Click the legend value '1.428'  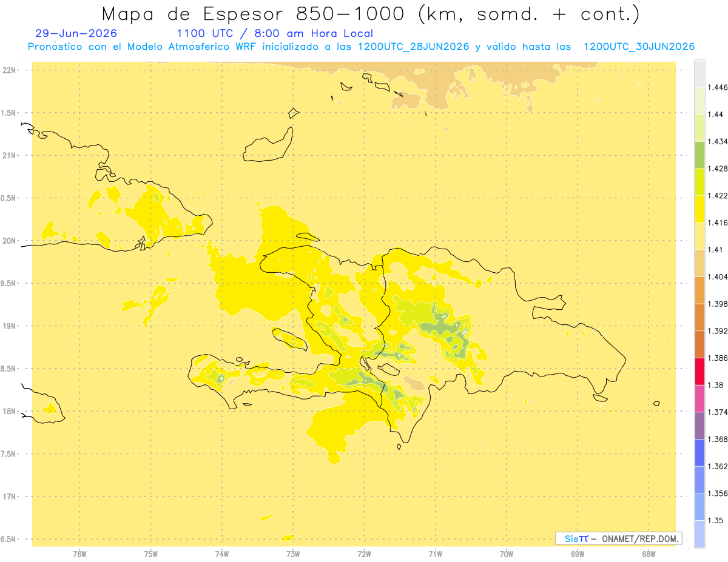718,169
